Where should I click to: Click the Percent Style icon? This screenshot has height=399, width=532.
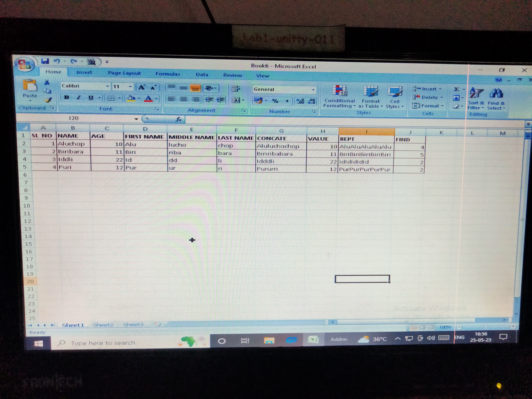tap(275, 101)
